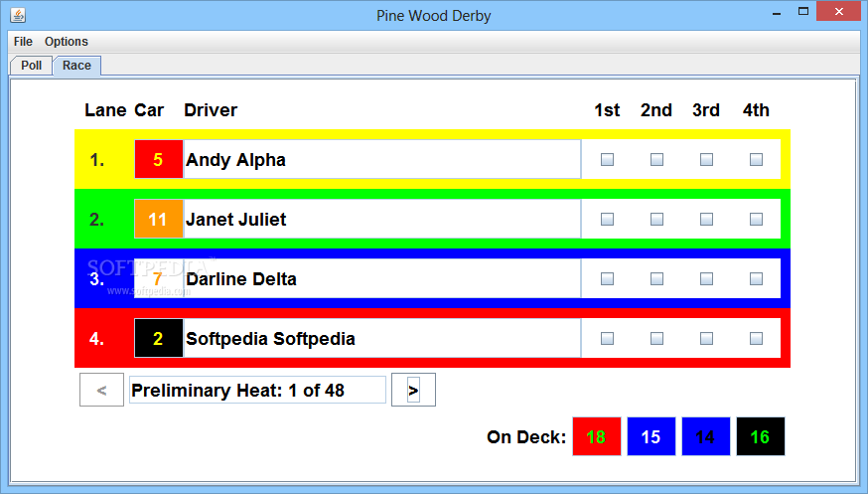The width and height of the screenshot is (868, 494).
Task: Select on-deck car 14 blue box
Action: pyautogui.click(x=706, y=437)
